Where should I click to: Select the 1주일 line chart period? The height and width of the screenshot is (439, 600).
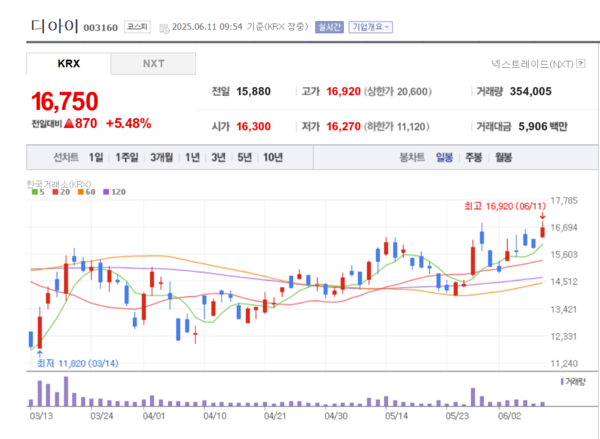127,157
